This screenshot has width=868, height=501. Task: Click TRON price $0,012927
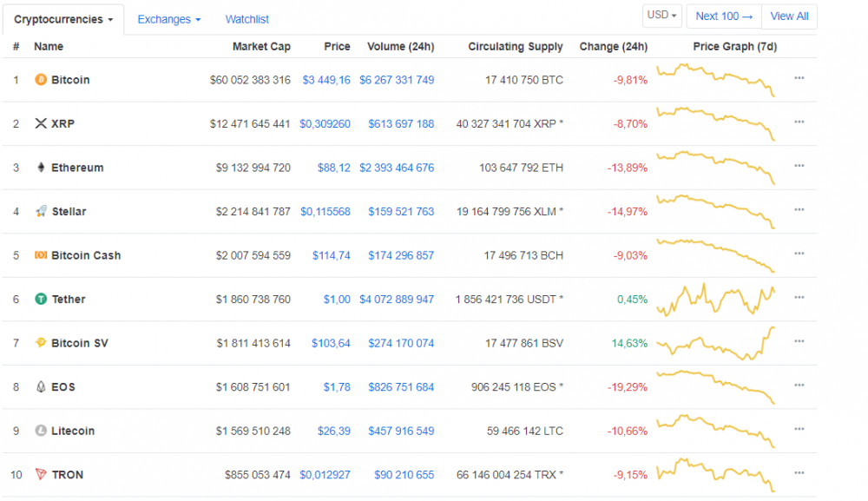(x=325, y=474)
